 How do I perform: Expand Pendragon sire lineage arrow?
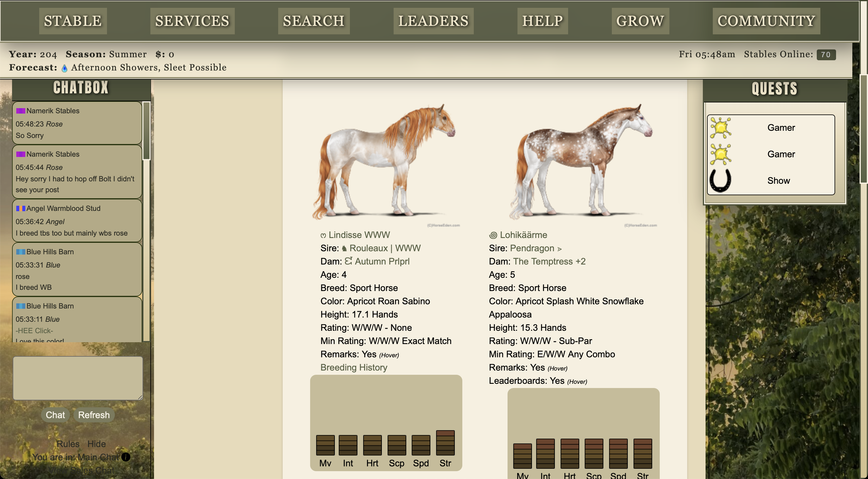pos(559,249)
